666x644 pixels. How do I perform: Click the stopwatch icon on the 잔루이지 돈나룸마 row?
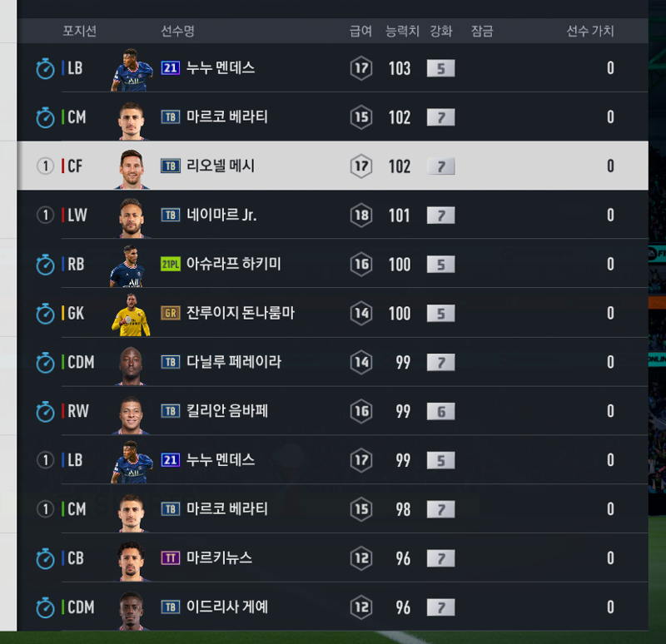point(45,314)
